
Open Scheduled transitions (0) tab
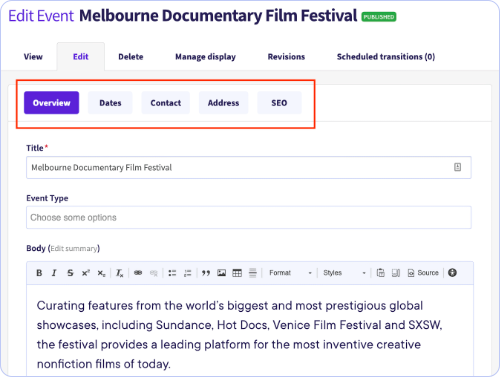point(386,57)
